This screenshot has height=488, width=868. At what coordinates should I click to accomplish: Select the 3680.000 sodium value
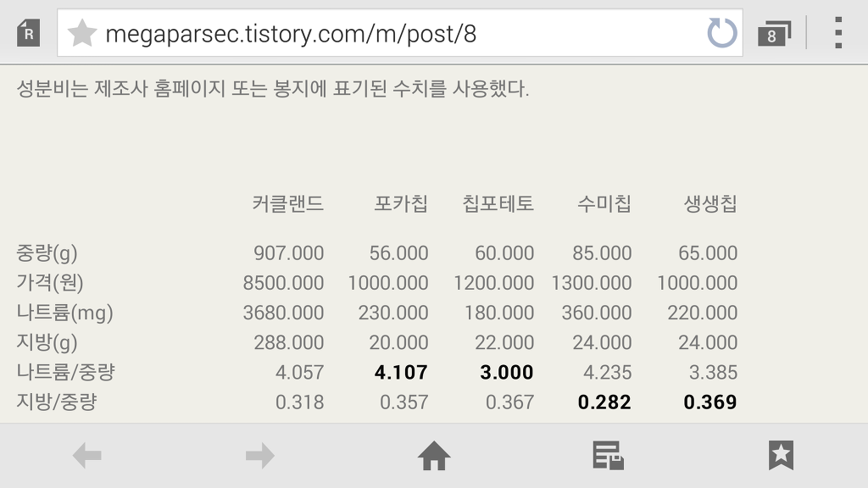click(283, 313)
